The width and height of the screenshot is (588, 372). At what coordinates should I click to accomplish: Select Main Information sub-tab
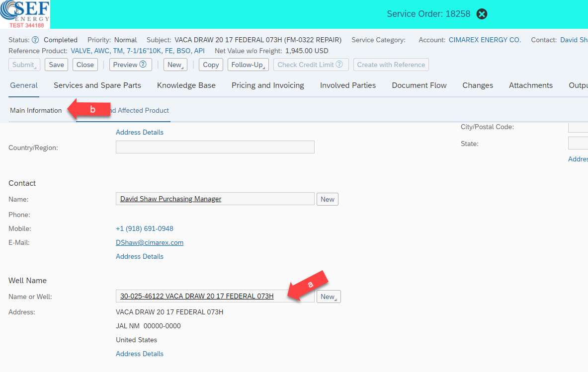36,111
